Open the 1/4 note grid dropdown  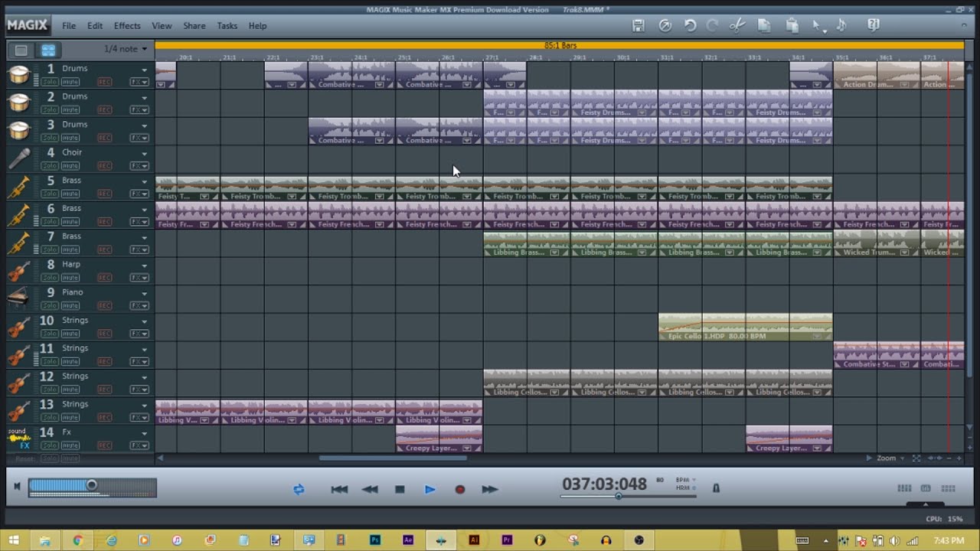click(126, 49)
